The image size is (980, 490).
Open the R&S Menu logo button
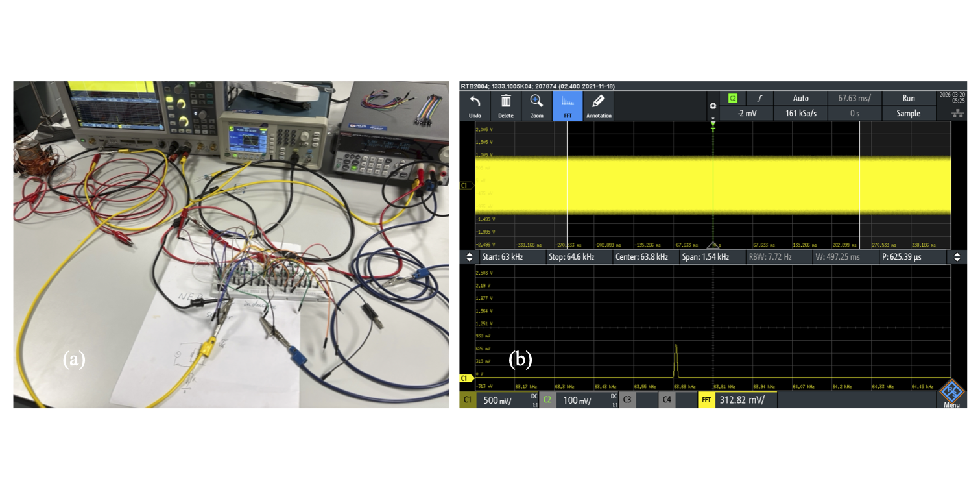click(951, 393)
